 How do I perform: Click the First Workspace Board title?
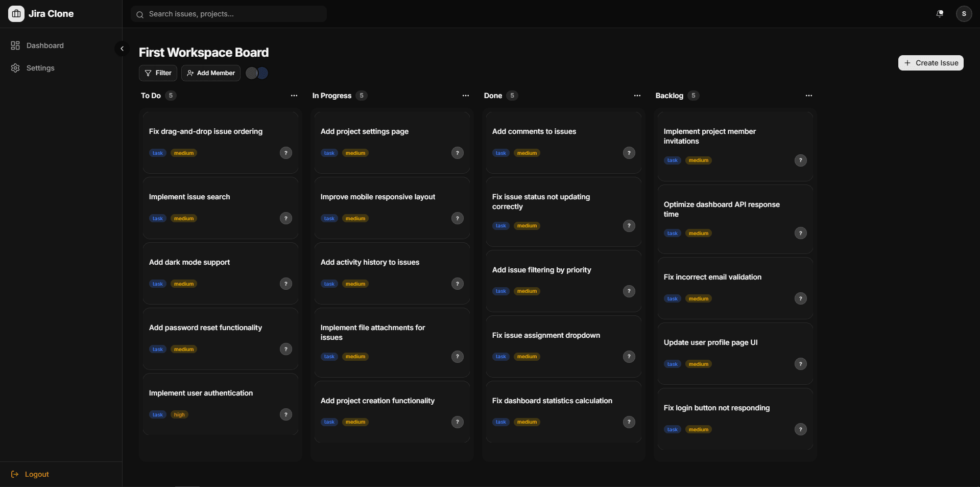204,53
